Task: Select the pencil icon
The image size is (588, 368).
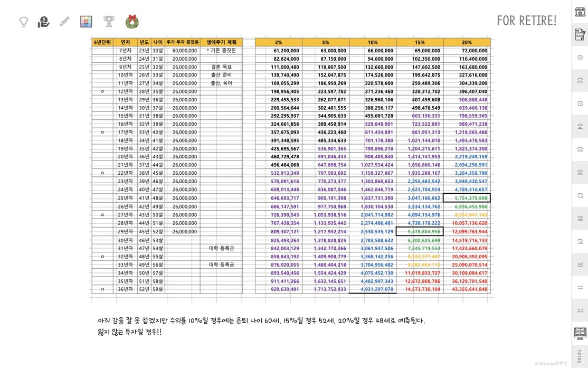Action: click(64, 21)
